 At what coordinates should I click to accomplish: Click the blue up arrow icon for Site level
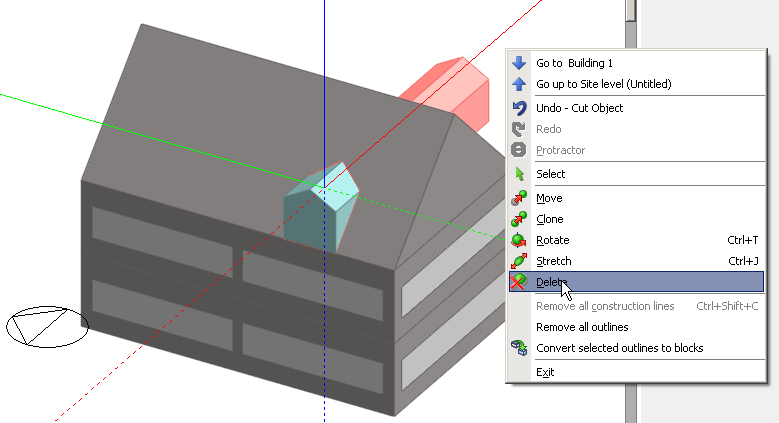pos(518,84)
